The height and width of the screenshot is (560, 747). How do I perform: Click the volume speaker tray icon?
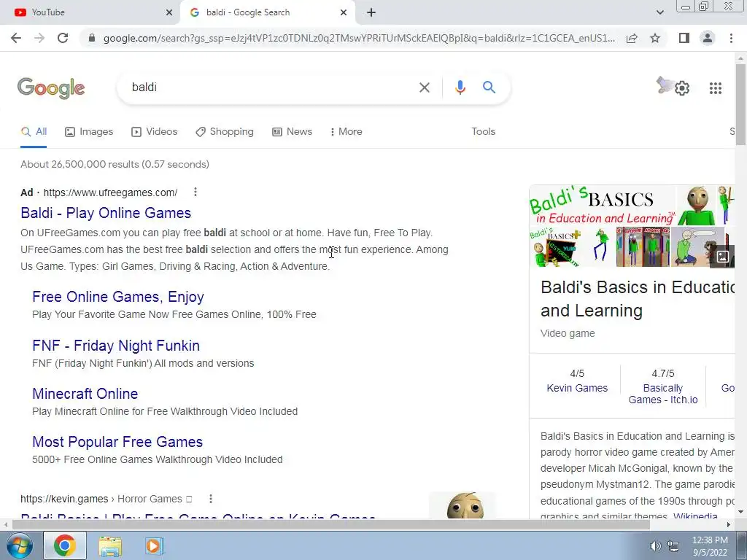pos(656,546)
